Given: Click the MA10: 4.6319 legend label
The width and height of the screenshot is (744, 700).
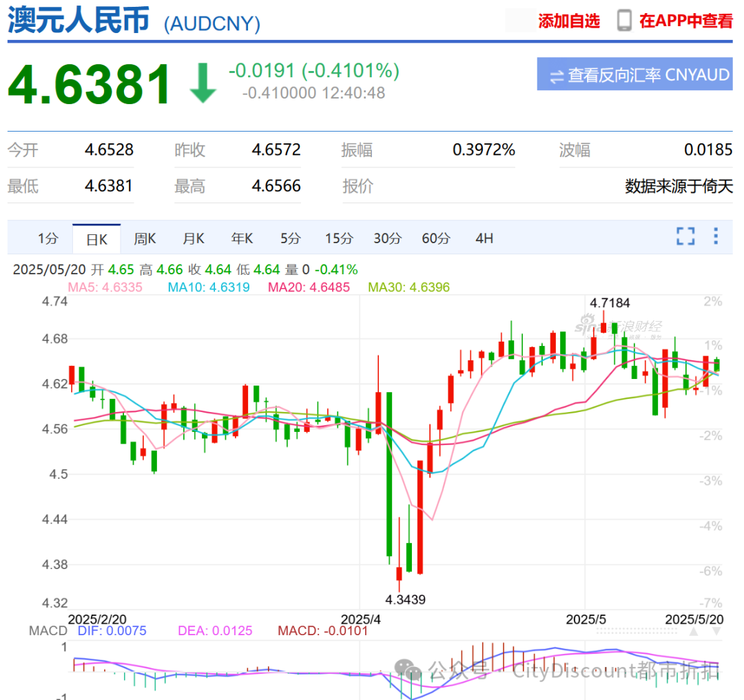Looking at the screenshot, I should coord(209,287).
